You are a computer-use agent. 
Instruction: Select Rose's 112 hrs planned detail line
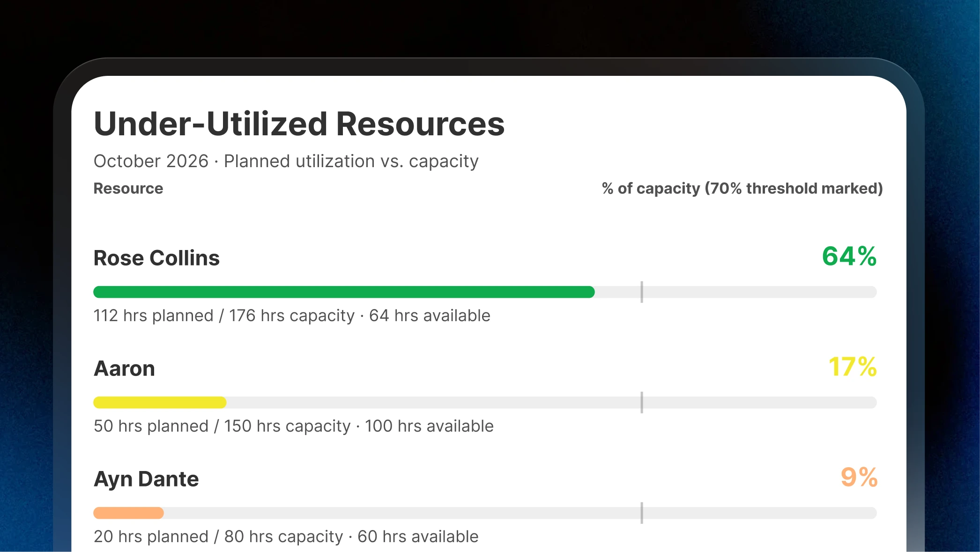[x=292, y=316]
